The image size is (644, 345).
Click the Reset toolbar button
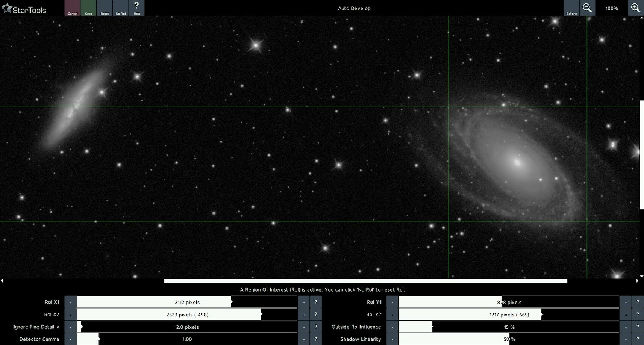point(105,8)
